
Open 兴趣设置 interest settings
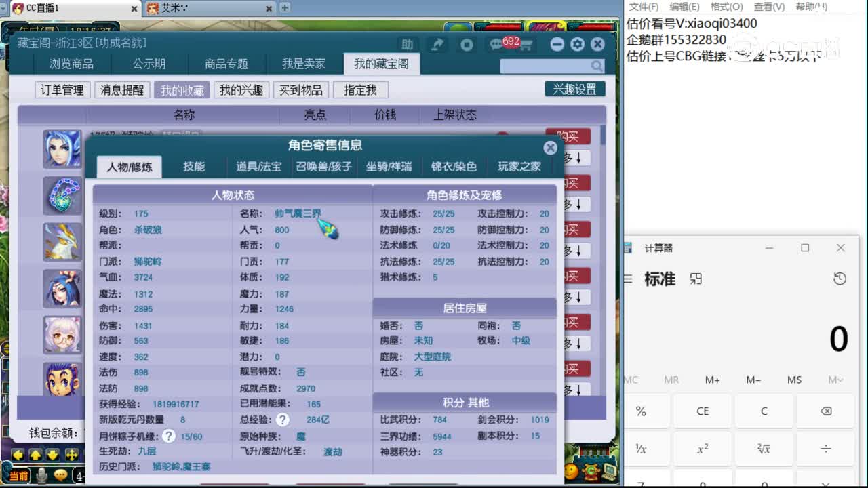tap(574, 89)
